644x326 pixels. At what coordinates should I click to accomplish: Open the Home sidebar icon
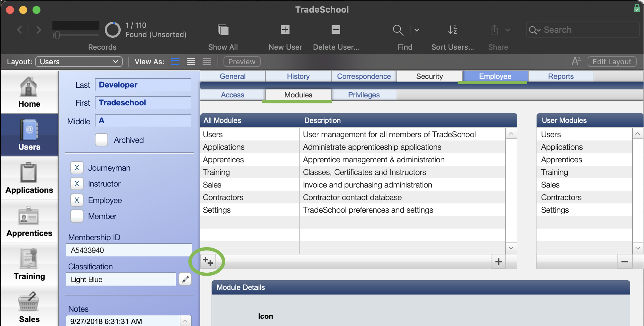29,92
